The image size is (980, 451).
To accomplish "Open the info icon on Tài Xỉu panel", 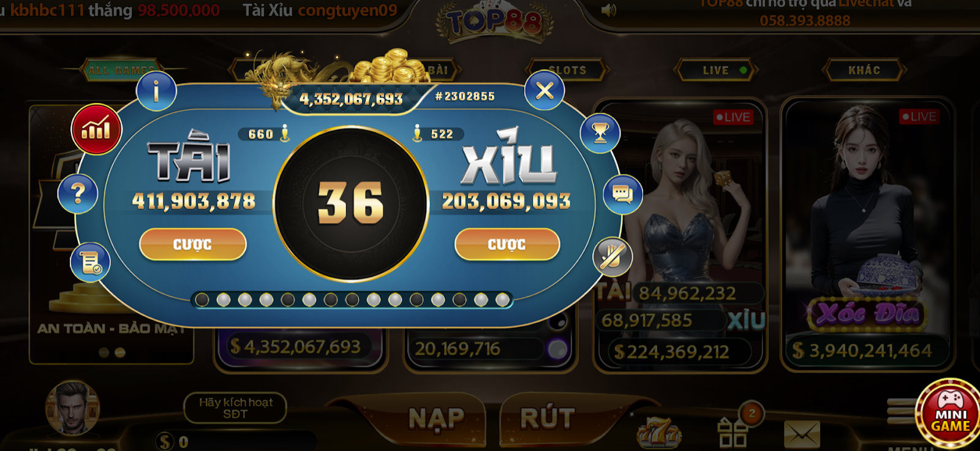I will pyautogui.click(x=156, y=91).
